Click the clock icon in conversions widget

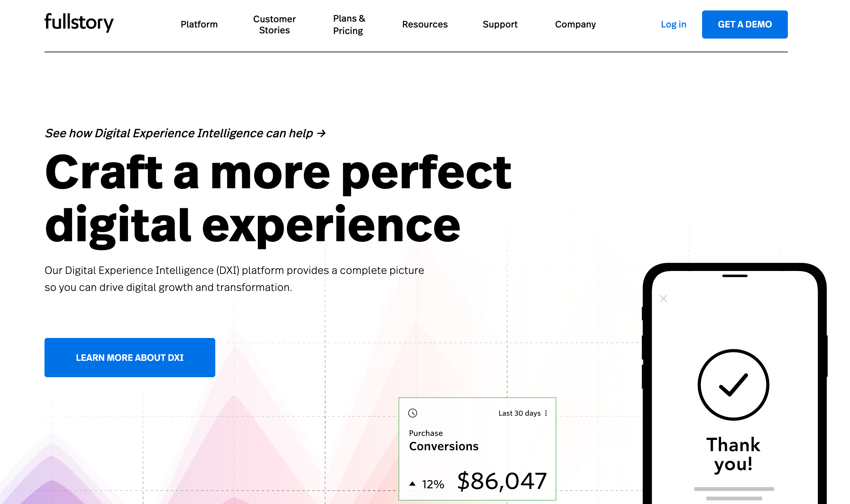point(412,413)
